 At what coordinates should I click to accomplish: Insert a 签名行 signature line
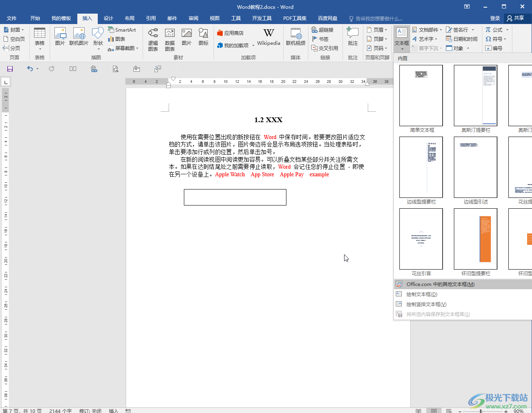460,30
